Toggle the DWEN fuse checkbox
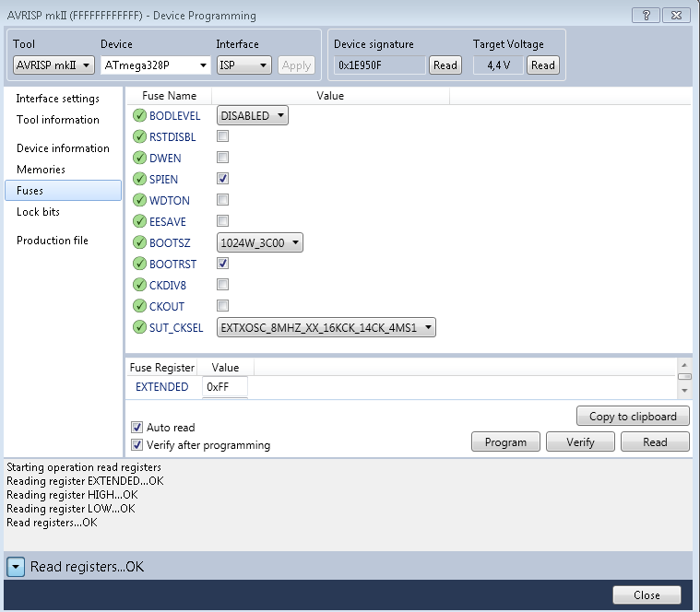700x612 pixels. click(x=222, y=158)
